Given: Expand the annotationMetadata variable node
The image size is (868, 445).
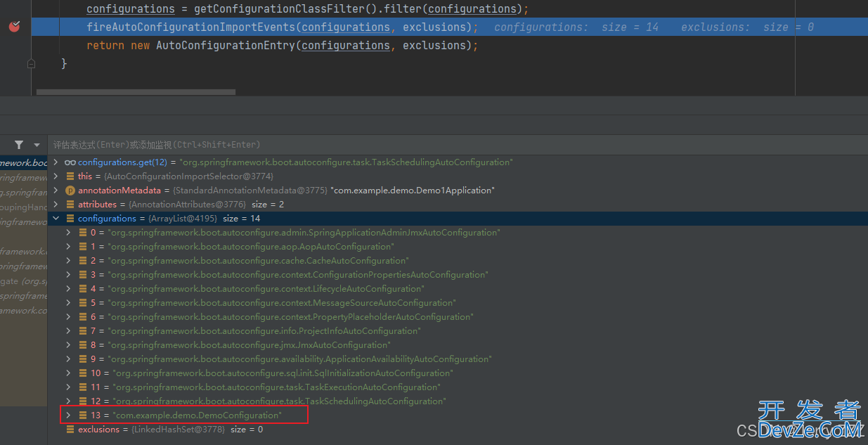Looking at the screenshot, I should coord(56,191).
